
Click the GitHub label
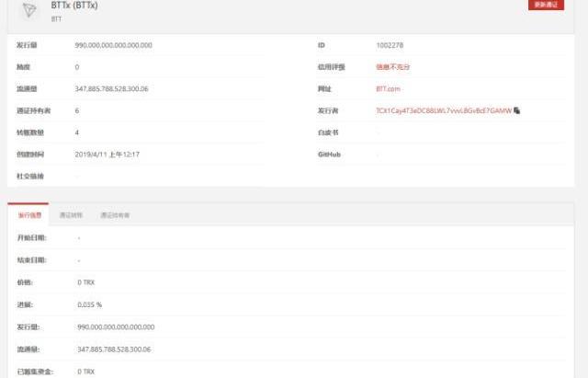(x=329, y=155)
